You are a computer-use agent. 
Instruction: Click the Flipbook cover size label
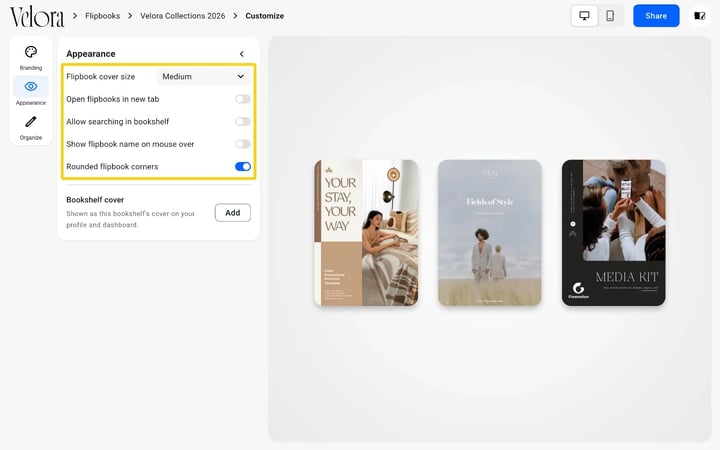click(x=101, y=77)
